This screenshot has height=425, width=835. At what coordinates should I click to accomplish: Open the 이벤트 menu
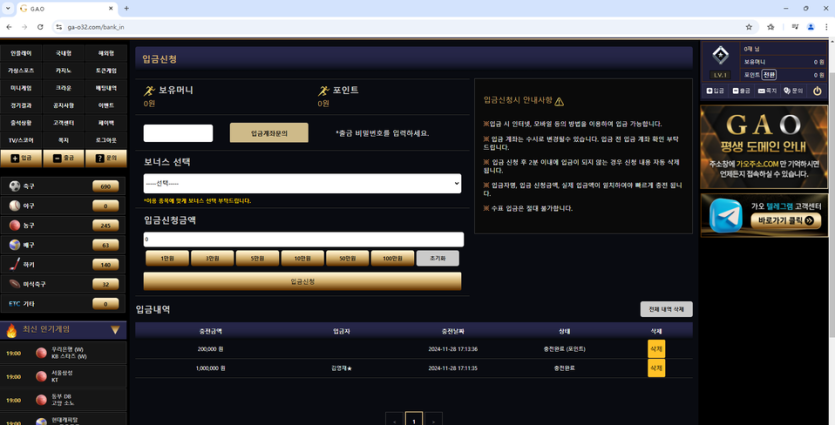click(106, 105)
